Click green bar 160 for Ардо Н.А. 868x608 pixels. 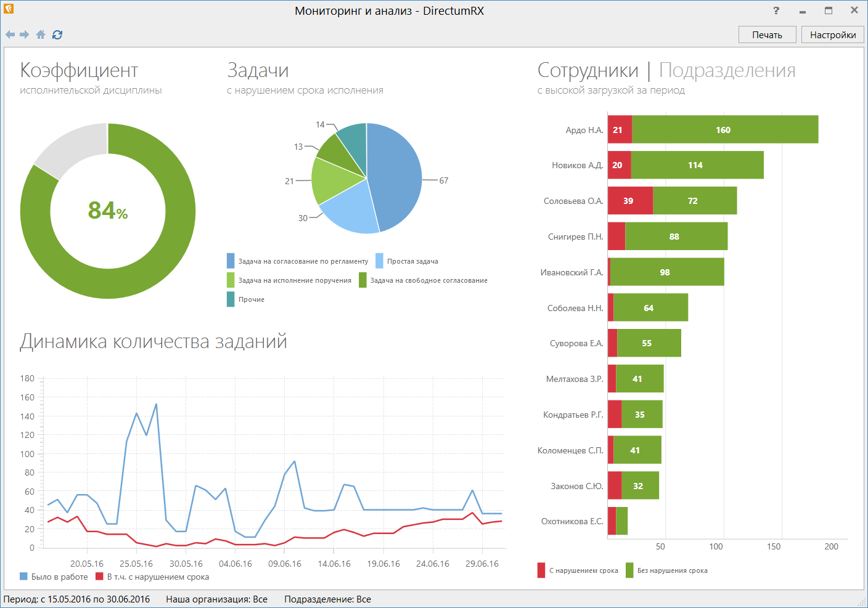point(725,130)
